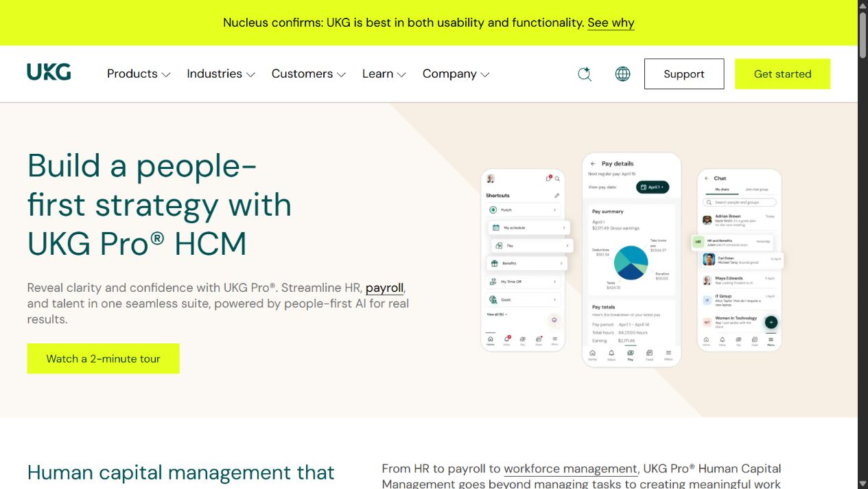Viewport: 868px width, 489px height.
Task: Follow the See why banner link
Action: point(611,23)
